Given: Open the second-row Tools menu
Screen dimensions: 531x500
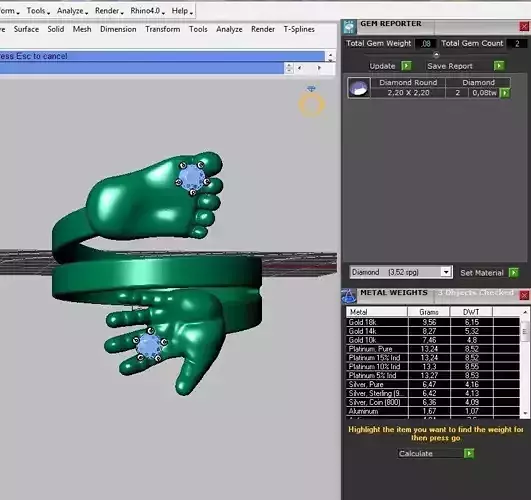Looking at the screenshot, I should 198,29.
